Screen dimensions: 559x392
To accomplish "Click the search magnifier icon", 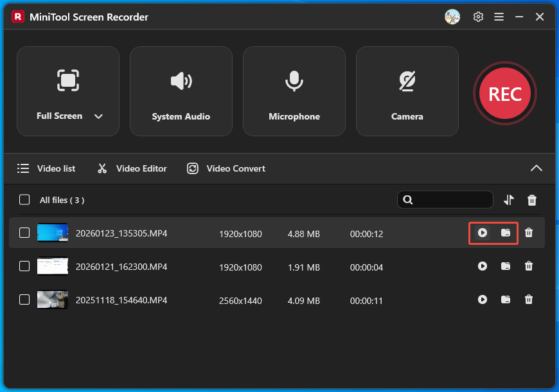I will tap(408, 200).
